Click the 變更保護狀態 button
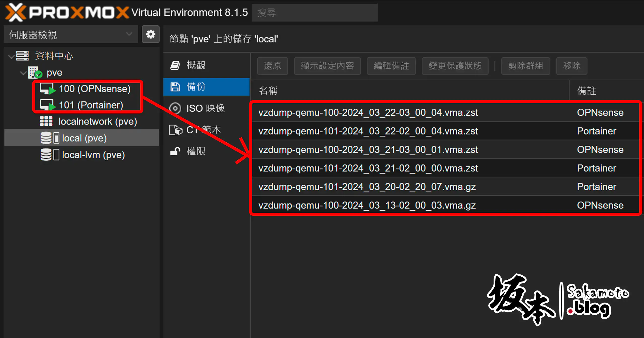644x338 pixels. pyautogui.click(x=455, y=66)
